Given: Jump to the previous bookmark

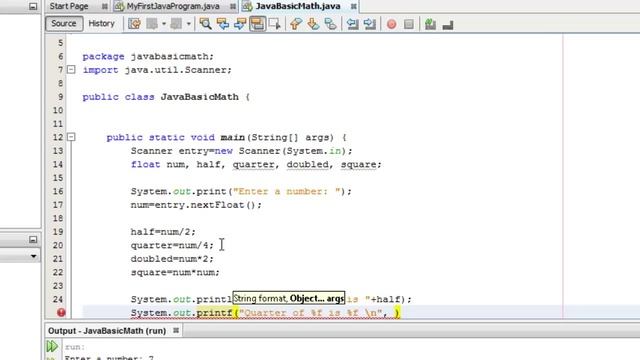Looking at the screenshot, I should pos(296,24).
